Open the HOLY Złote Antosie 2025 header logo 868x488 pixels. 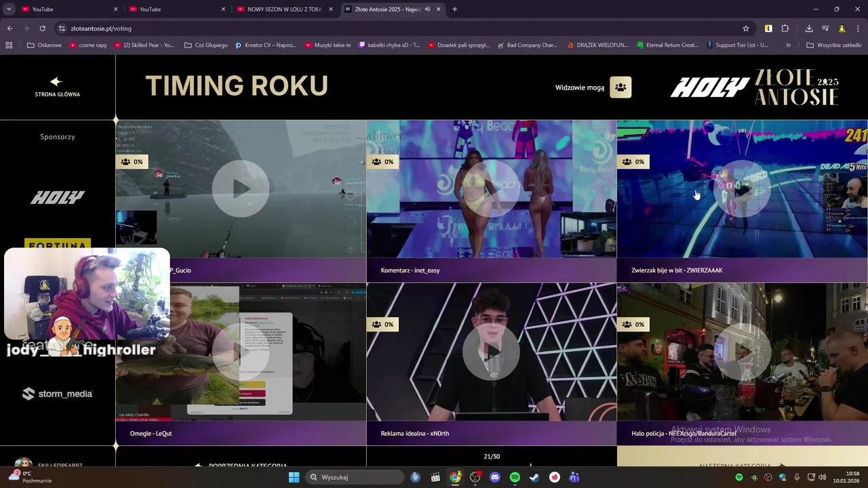coord(755,87)
